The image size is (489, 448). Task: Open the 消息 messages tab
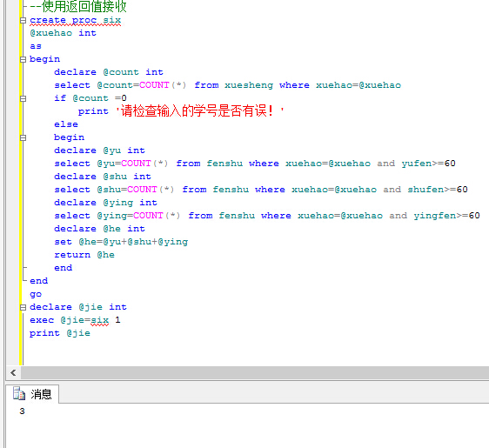click(x=32, y=394)
